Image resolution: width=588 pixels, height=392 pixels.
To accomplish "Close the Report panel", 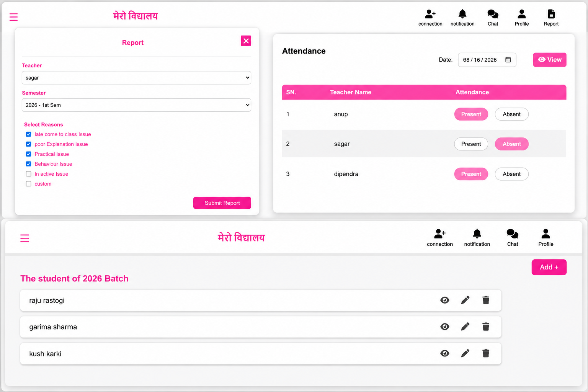I will (x=246, y=41).
